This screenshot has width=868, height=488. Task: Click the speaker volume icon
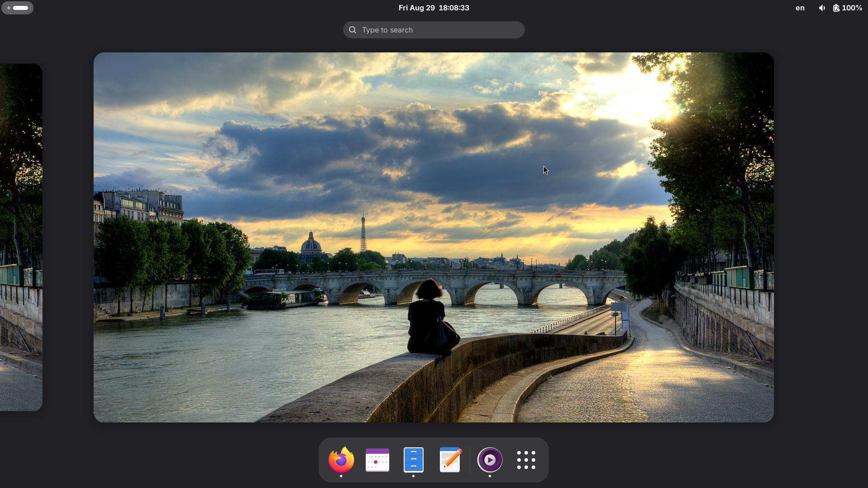[x=821, y=8]
